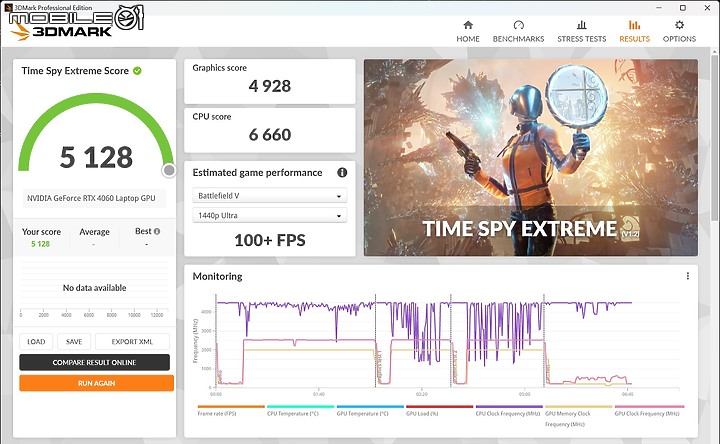Click the info icon next to Best

tap(157, 231)
